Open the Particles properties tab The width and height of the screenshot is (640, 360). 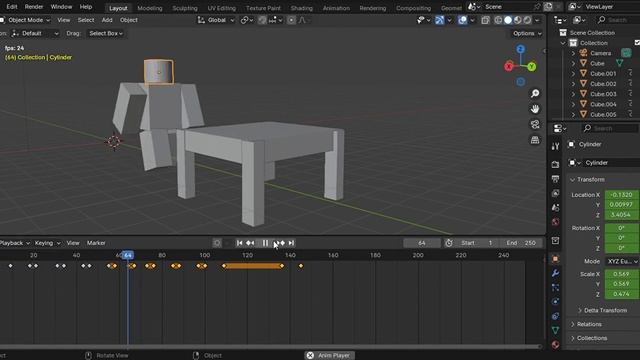tap(555, 287)
